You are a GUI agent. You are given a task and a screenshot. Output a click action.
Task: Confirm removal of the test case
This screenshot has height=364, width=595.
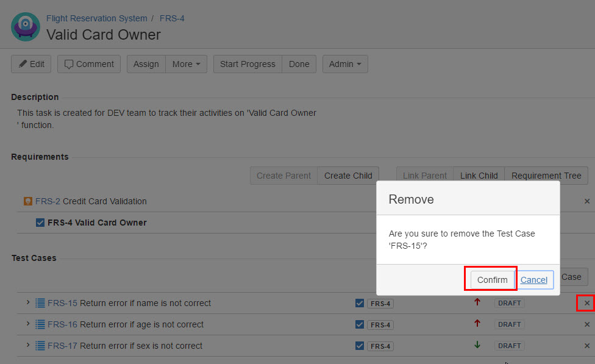coord(492,280)
